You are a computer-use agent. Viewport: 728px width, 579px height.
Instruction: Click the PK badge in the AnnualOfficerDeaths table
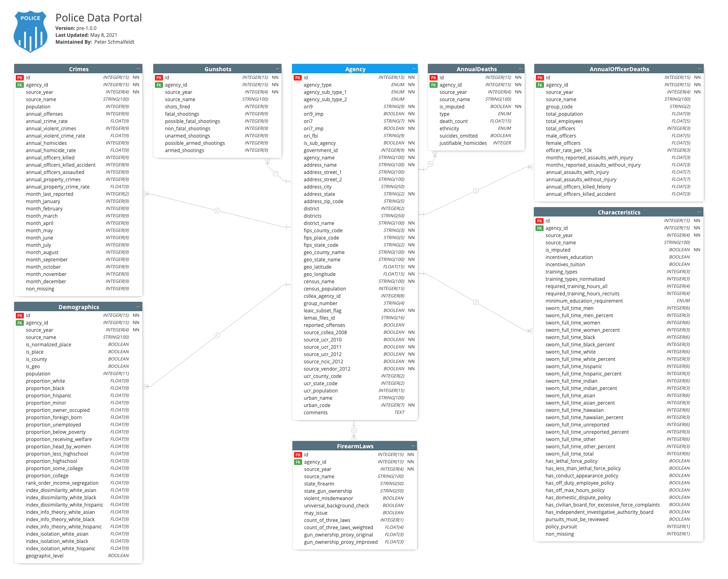[x=540, y=78]
